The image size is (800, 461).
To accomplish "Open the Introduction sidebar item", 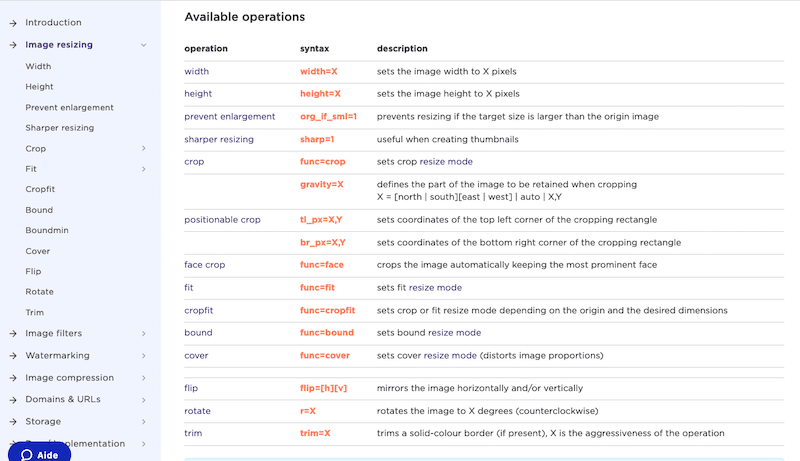I will pyautogui.click(x=54, y=22).
